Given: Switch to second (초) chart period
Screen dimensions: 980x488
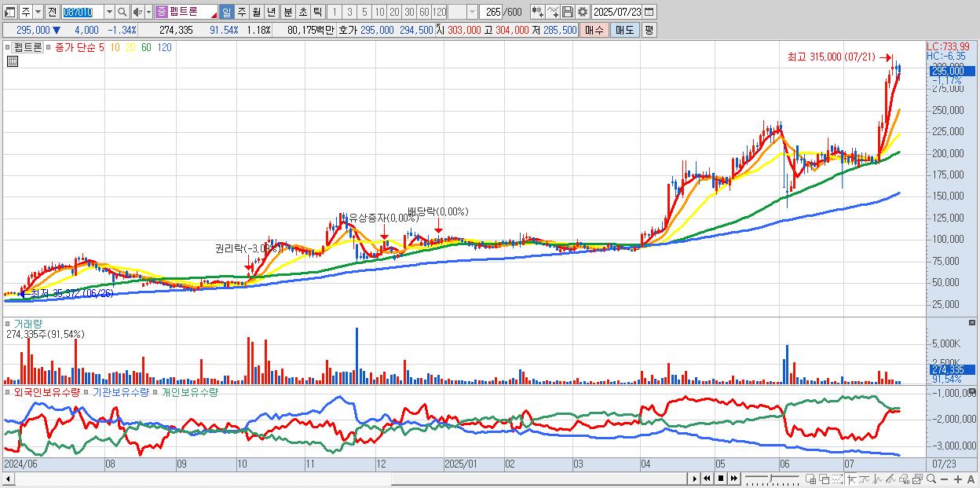Looking at the screenshot, I should click(x=302, y=12).
